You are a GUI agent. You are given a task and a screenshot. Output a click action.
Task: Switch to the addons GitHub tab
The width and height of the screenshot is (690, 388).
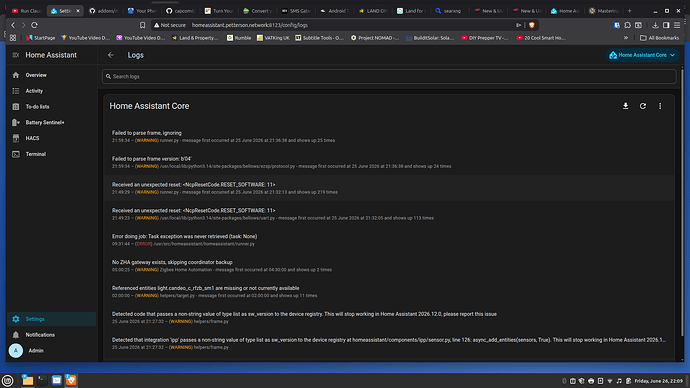[104, 11]
